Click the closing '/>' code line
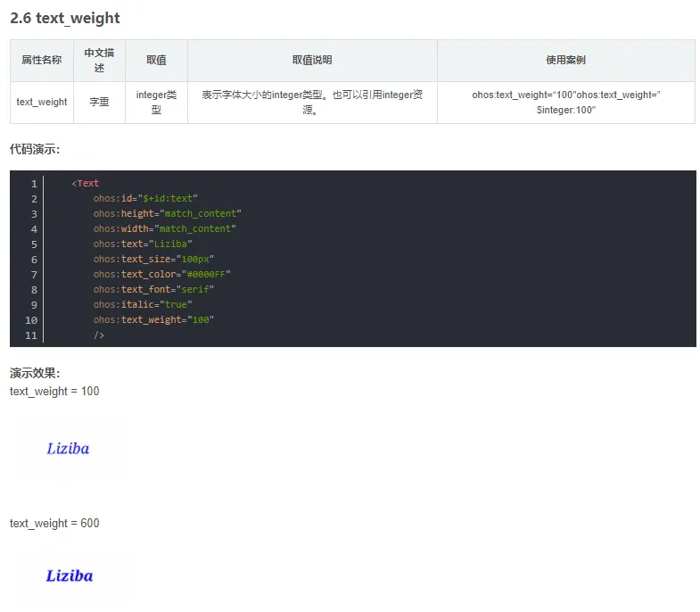Viewport: 700px width, 612px height. (x=99, y=335)
